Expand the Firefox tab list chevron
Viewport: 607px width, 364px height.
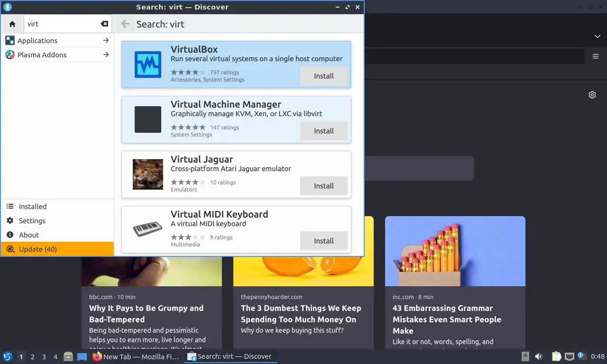coord(598,36)
